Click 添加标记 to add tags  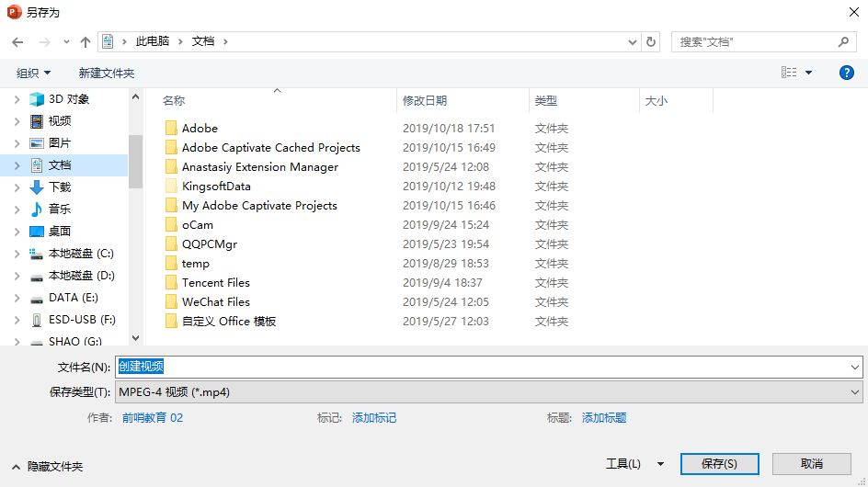[x=373, y=418]
